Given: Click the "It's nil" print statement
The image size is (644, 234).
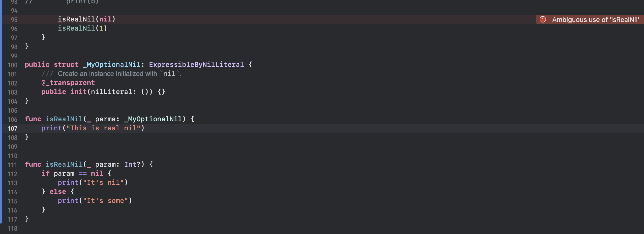Looking at the screenshot, I should (93, 183).
